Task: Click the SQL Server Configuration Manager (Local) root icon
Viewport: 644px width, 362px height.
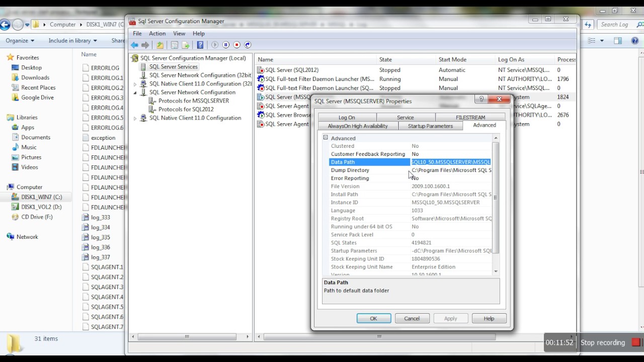Action: click(x=135, y=58)
